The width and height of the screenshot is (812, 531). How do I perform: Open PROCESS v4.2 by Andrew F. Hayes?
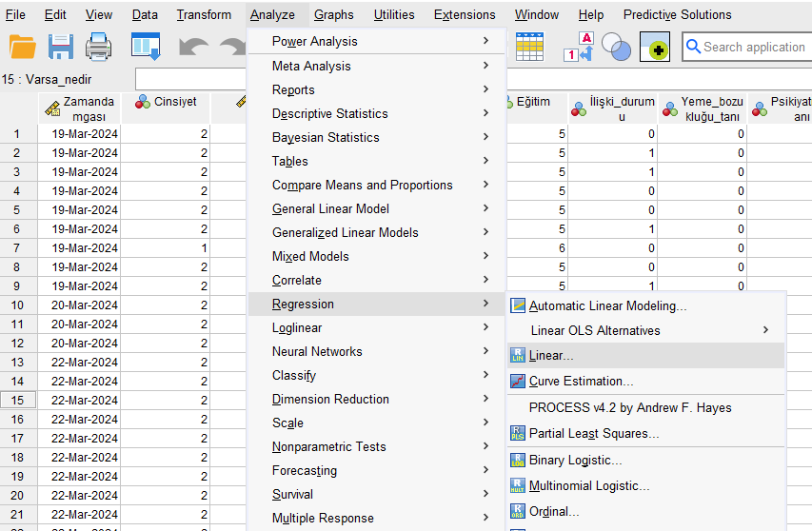[630, 407]
